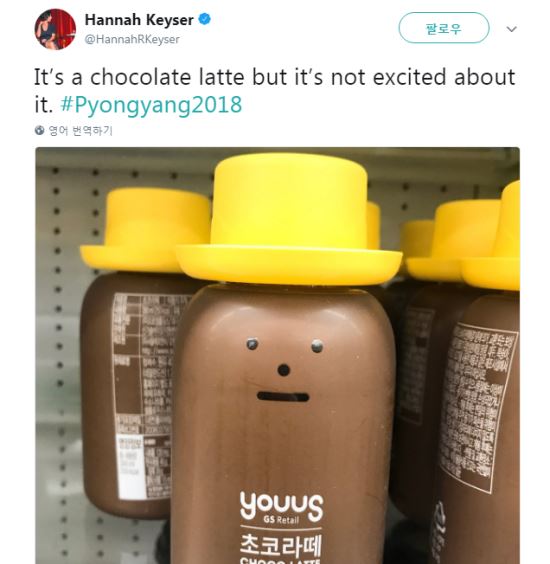Open the Hannah Keyser display name
The height and width of the screenshot is (564, 550).
[139, 20]
